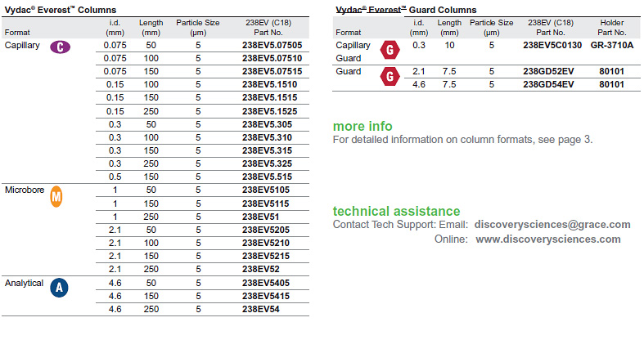Screen dimensions: 644x340
Task: Select part number 238EV5.310
Action: (267, 137)
